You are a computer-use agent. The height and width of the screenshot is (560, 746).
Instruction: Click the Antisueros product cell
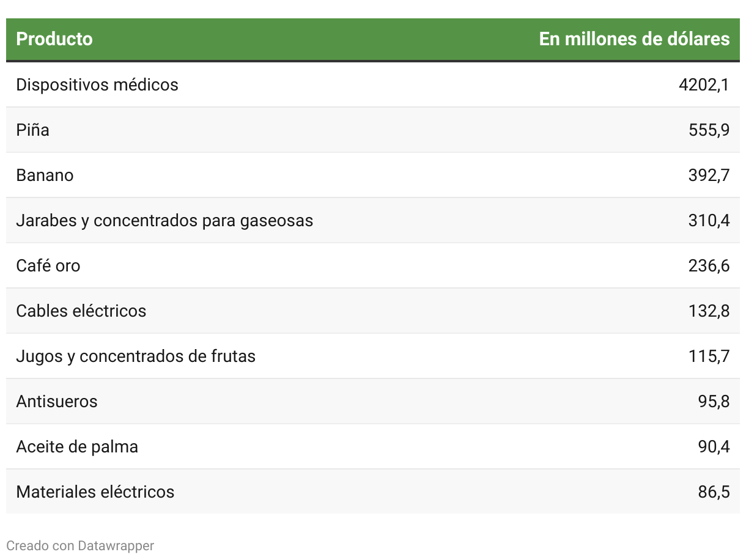pos(57,401)
